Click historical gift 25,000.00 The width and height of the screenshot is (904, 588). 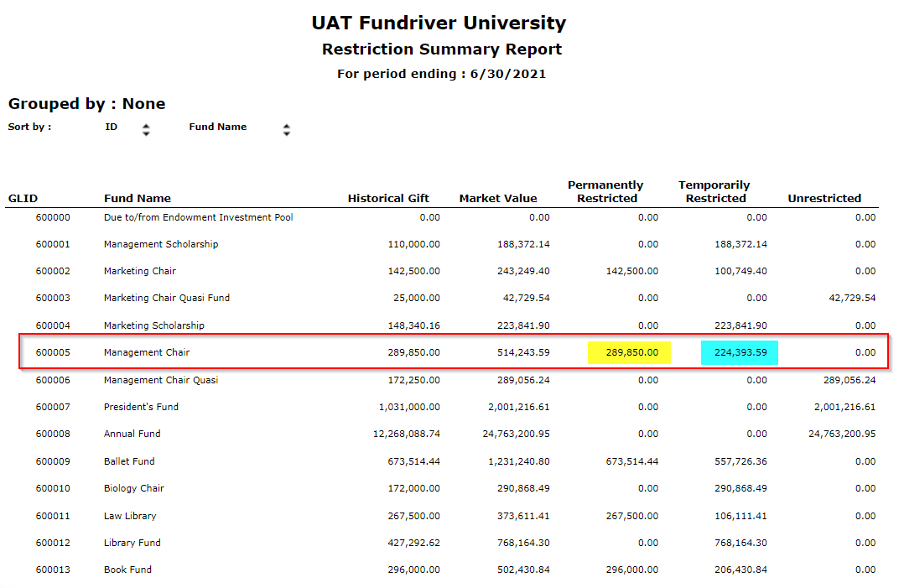pyautogui.click(x=417, y=298)
